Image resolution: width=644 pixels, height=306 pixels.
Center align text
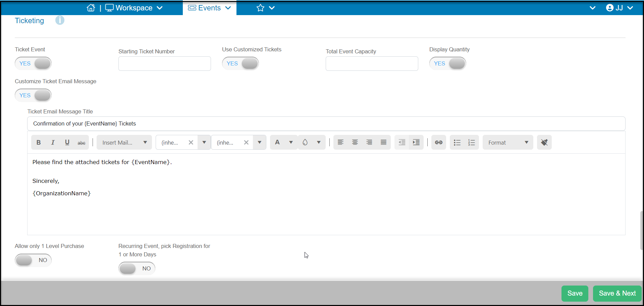click(355, 142)
